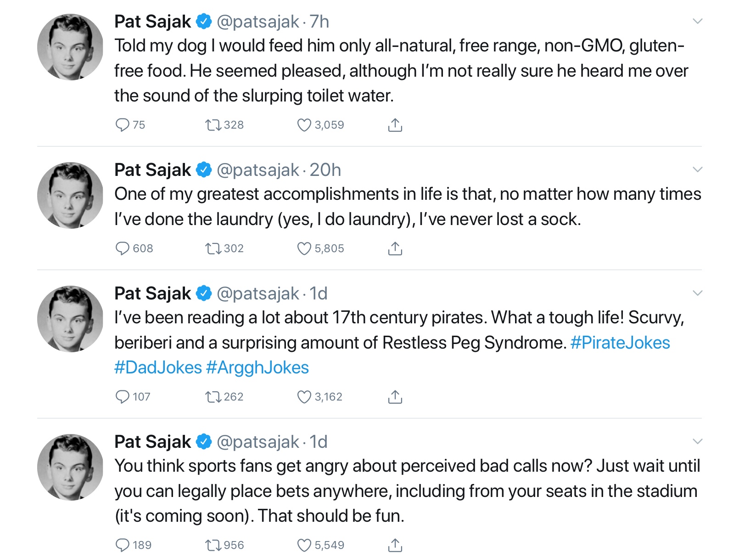Share the laundry sock tweet

tap(395, 248)
